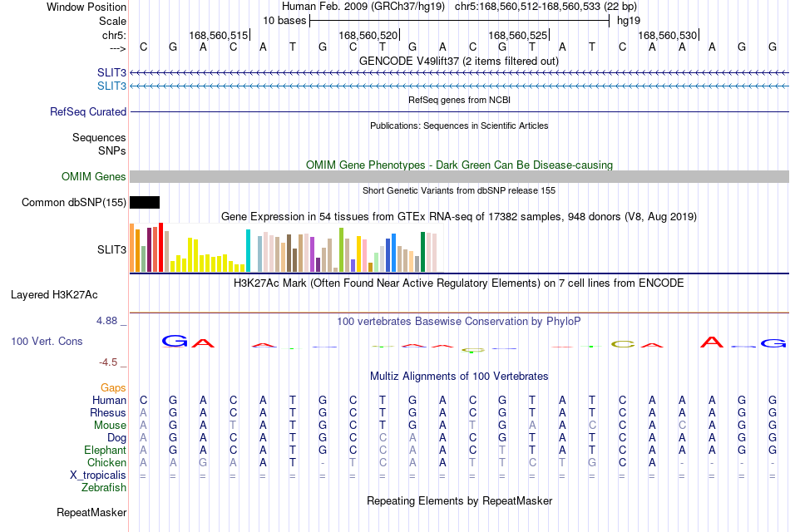This screenshot has width=790, height=532.
Task: Click the dark green GTEx expression bar
Action: pos(422,252)
